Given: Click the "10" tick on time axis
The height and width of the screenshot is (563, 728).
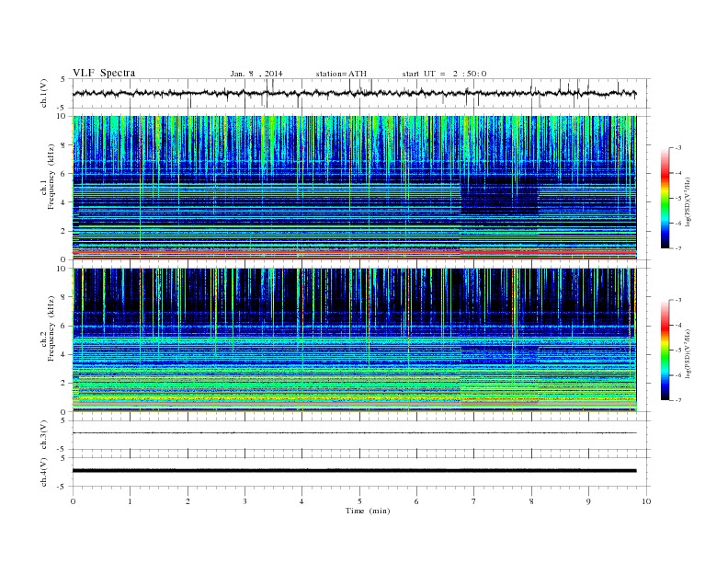Looking at the screenshot, I should click(646, 501).
